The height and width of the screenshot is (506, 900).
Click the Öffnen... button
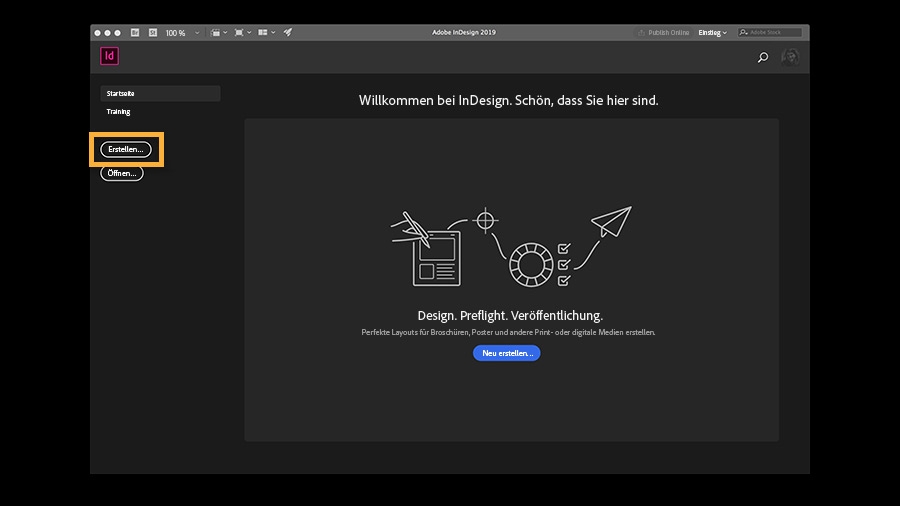pos(122,173)
